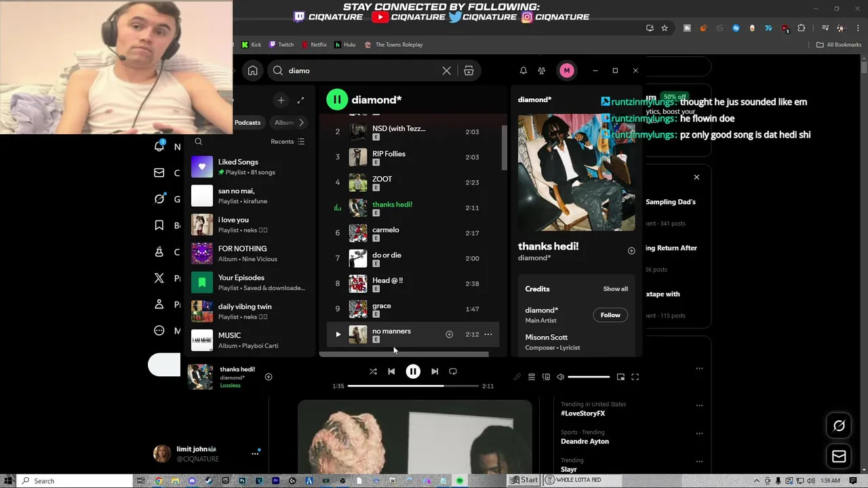Expand Your Library to full view
Screen dimensions: 868x488
tap(300, 100)
